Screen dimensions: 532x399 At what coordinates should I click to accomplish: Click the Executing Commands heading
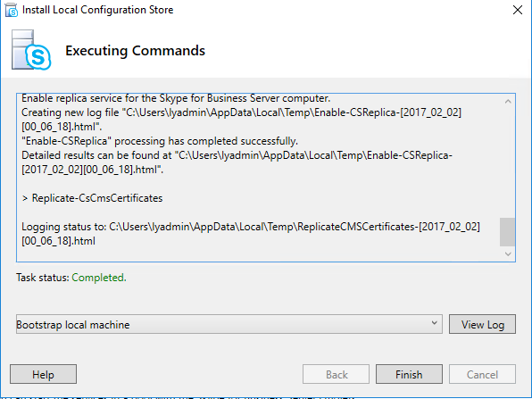pyautogui.click(x=135, y=51)
